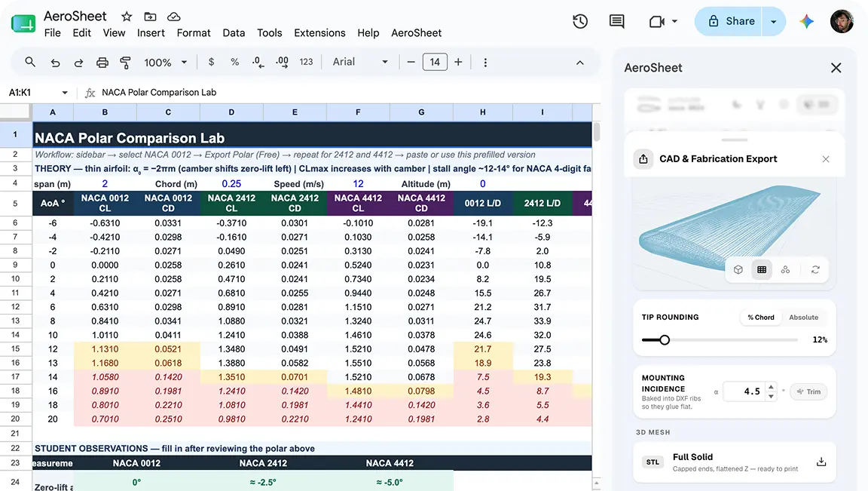Open the File menu
Screen dimensions: 868x491
(x=53, y=32)
